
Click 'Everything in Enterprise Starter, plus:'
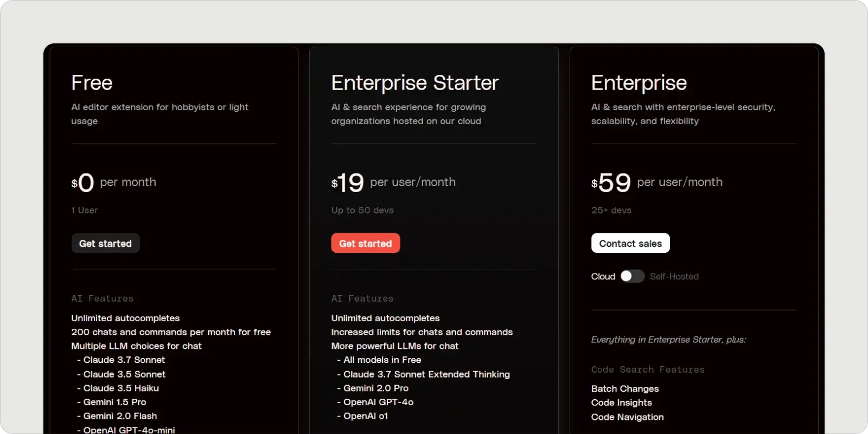[669, 340]
